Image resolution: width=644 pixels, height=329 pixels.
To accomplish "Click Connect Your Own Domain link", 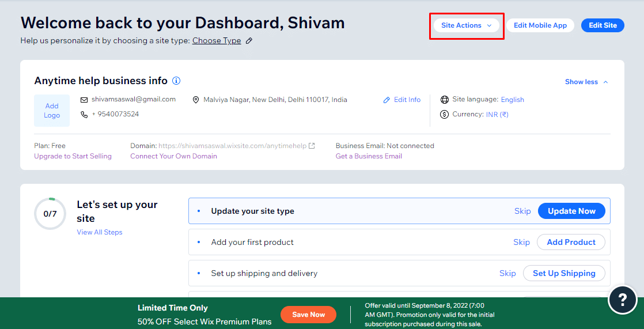I will [x=174, y=156].
